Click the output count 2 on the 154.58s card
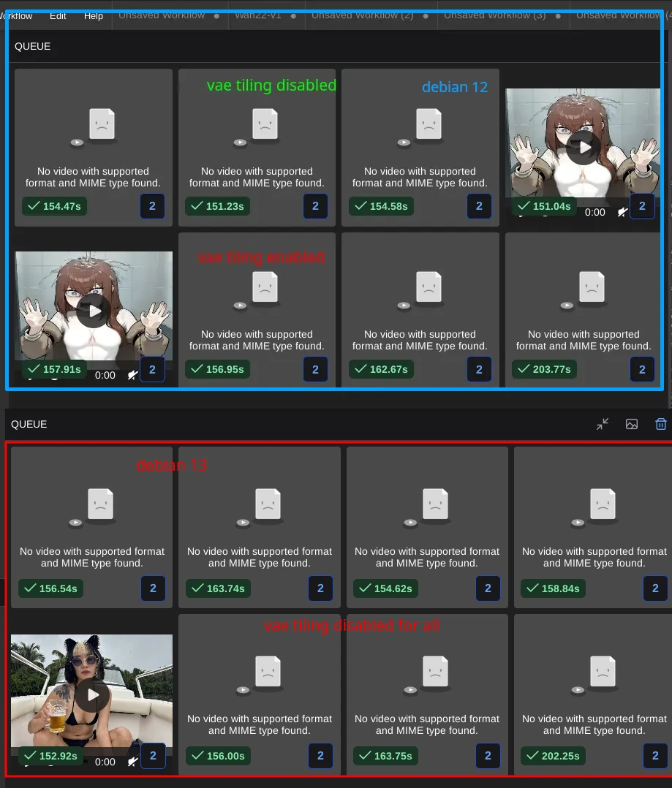The image size is (672, 788). pos(479,206)
